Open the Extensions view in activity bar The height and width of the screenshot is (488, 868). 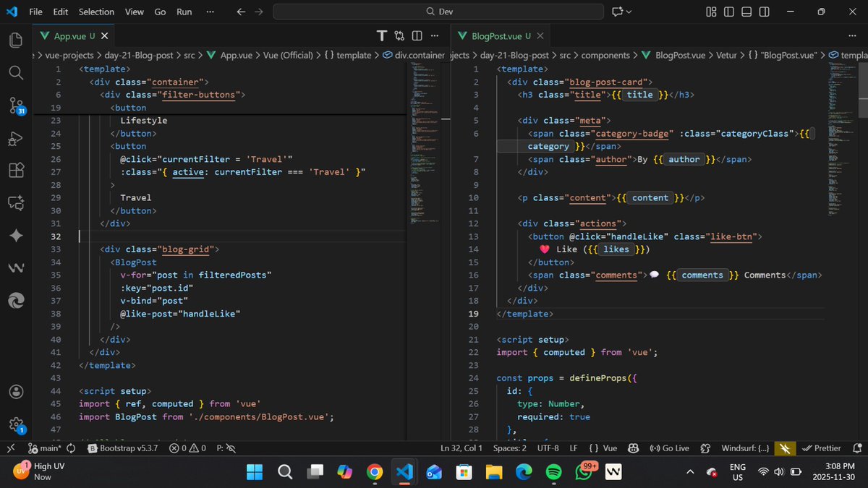16,171
